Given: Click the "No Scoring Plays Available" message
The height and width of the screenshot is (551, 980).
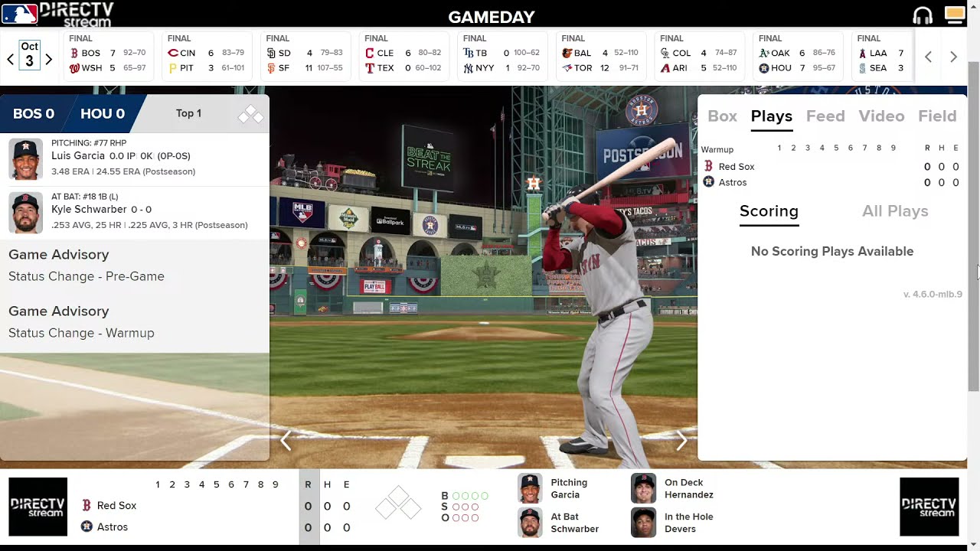Looking at the screenshot, I should click(832, 251).
